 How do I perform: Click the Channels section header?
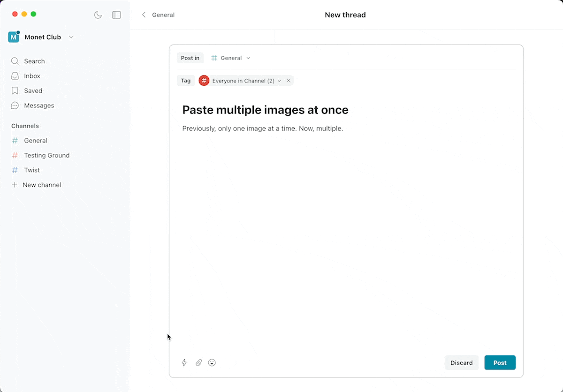[x=25, y=126]
